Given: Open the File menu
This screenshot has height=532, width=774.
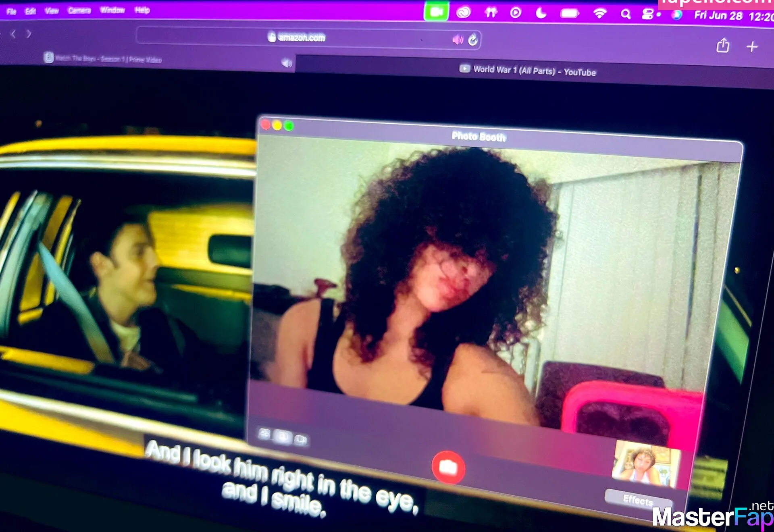Looking at the screenshot, I should [x=11, y=11].
